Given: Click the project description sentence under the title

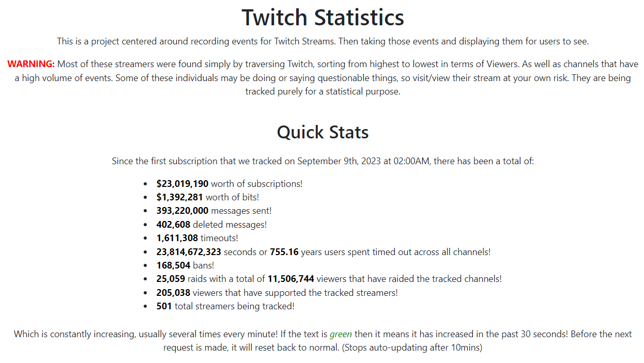Looking at the screenshot, I should tap(323, 41).
